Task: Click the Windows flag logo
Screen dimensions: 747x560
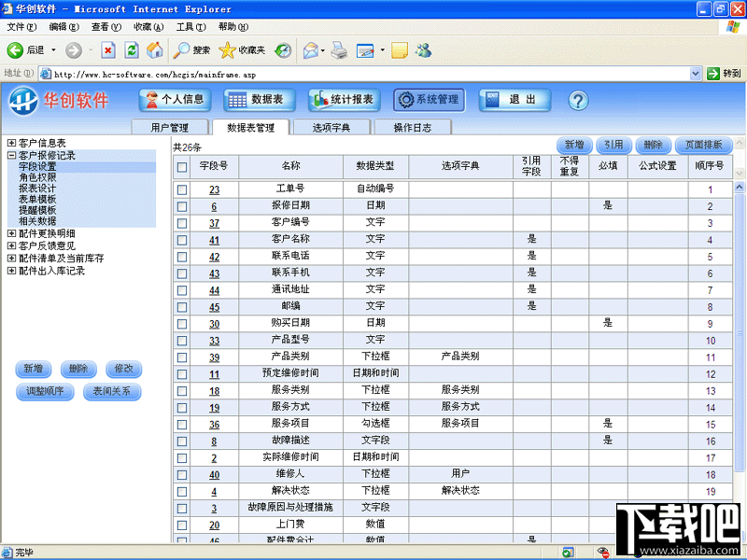Action: coord(733,27)
